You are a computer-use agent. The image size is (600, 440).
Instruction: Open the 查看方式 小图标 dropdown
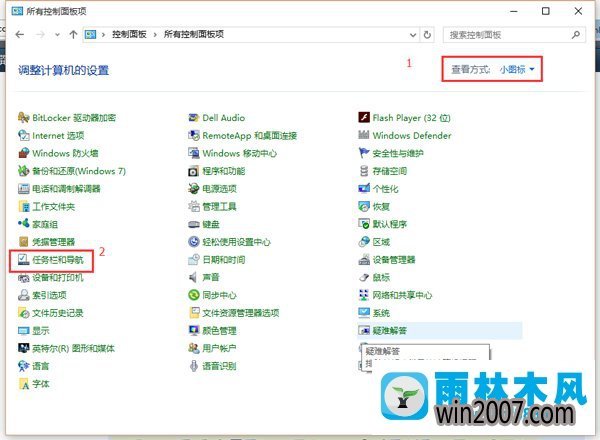[x=517, y=69]
